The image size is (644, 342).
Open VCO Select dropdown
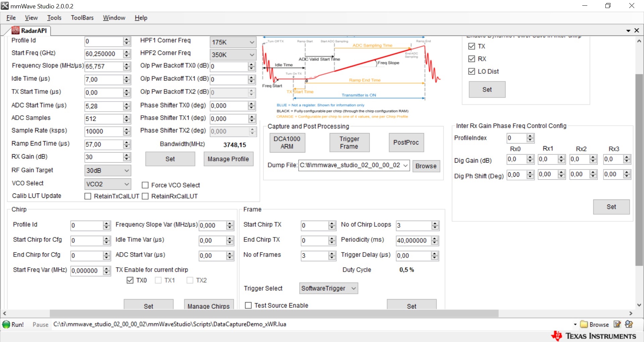pos(108,184)
